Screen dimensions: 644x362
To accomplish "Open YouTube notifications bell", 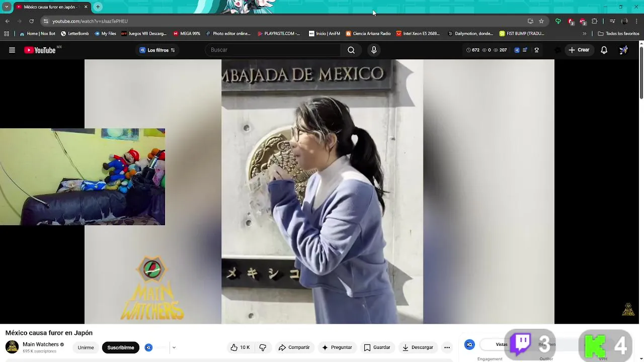I will point(604,50).
